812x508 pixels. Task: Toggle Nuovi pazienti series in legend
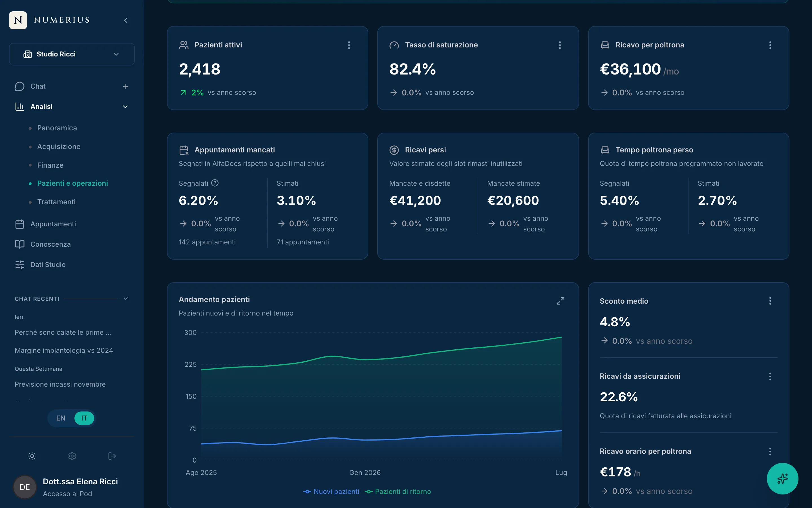pos(331,492)
